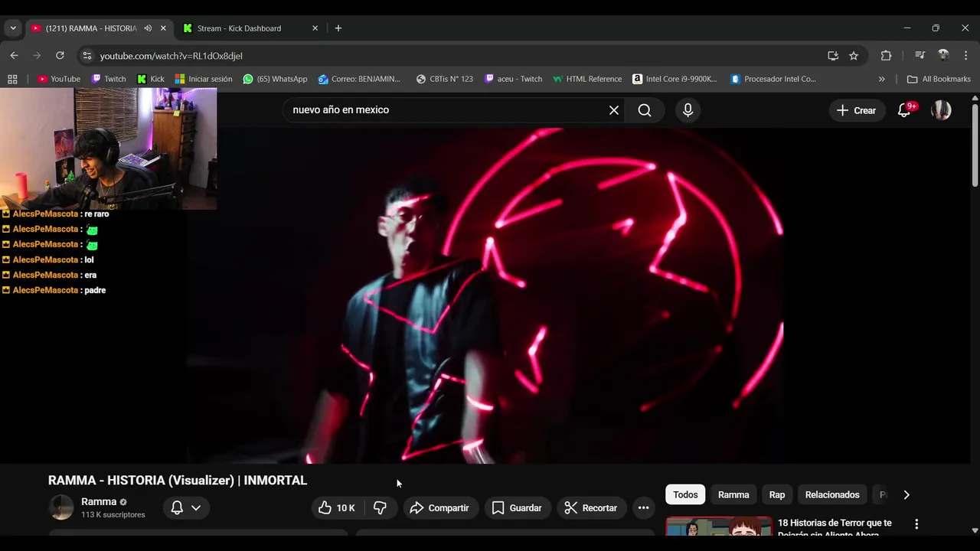Open the install app icon in address bar
This screenshot has height=551, width=980.
[833, 56]
